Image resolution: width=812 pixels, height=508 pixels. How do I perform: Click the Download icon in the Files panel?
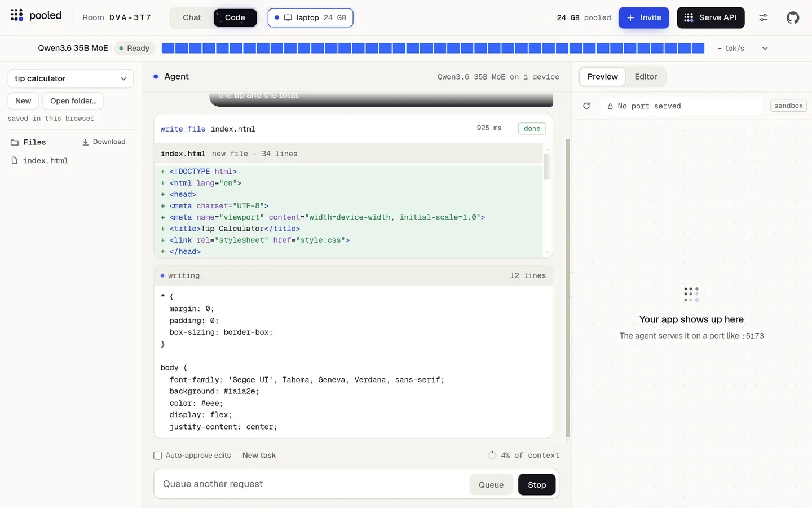click(86, 142)
